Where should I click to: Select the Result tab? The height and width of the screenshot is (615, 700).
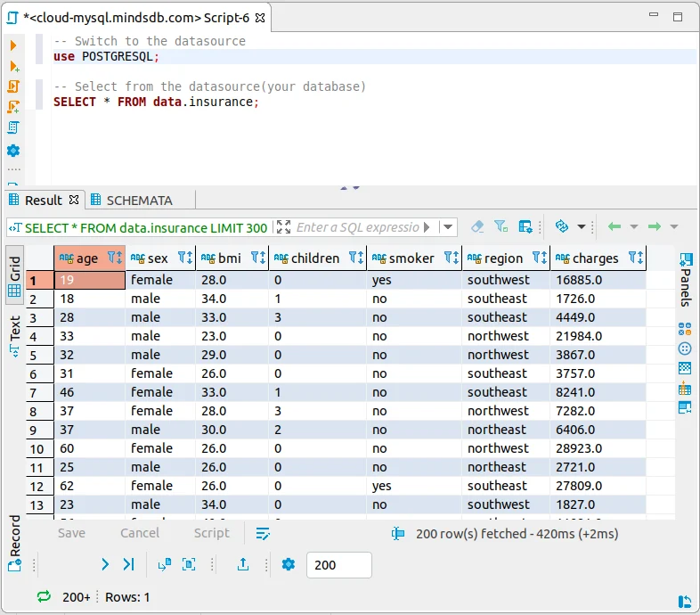(44, 201)
